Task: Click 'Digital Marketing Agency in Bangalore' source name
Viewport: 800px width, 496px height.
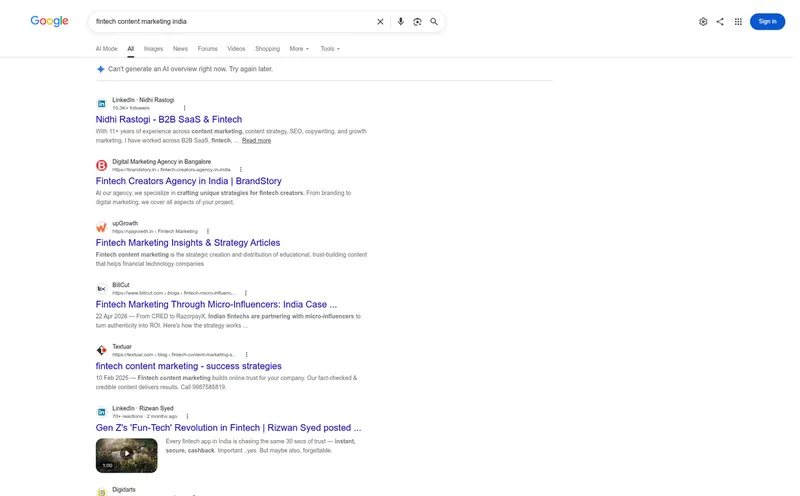Action: [x=161, y=162]
